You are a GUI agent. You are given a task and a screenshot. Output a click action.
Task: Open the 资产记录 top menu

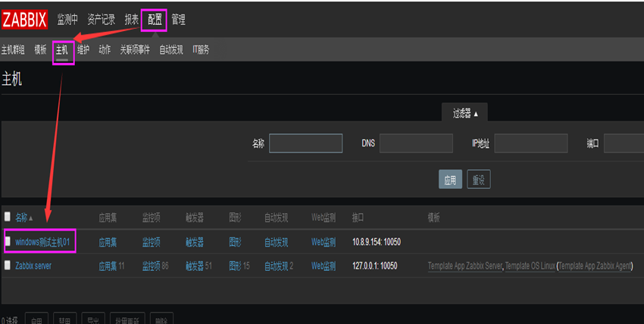click(101, 19)
